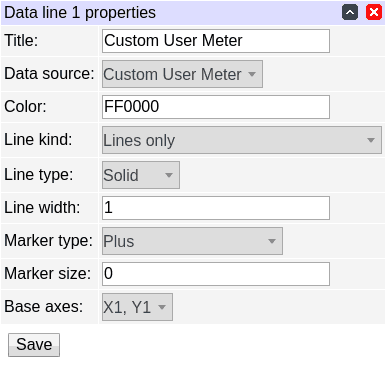
Task: Click the "Data source:" label
Action: 49,74
